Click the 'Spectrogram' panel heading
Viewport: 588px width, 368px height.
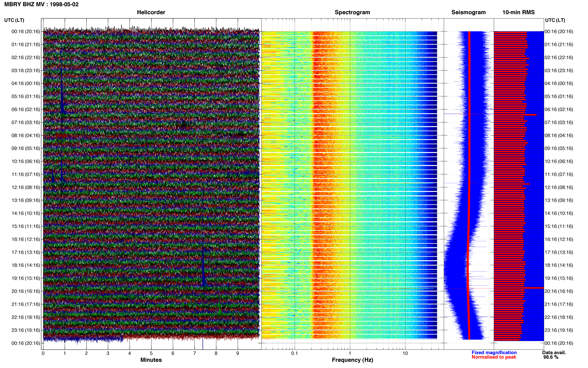(352, 12)
